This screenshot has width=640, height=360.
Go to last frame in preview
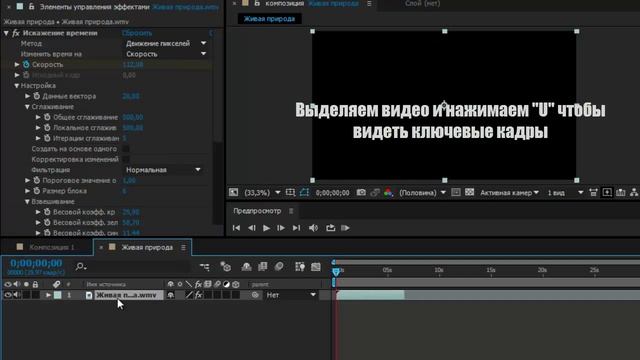[x=296, y=228]
